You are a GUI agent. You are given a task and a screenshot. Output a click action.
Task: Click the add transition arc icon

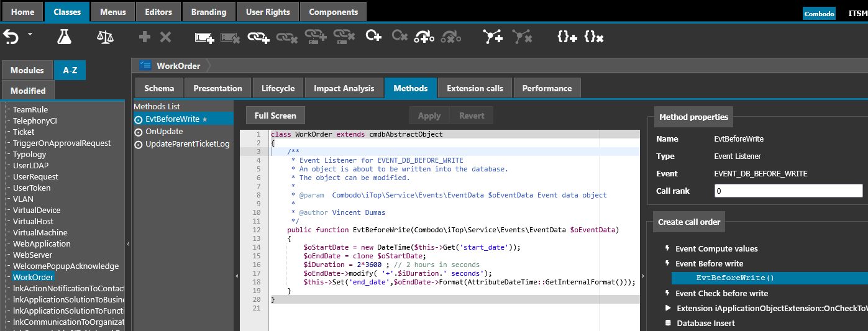click(x=424, y=37)
